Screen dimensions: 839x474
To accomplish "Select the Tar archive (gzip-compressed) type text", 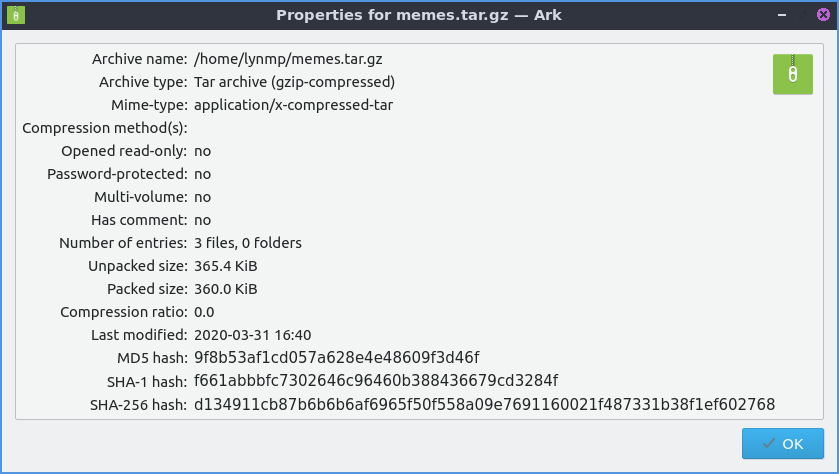I will coord(294,82).
